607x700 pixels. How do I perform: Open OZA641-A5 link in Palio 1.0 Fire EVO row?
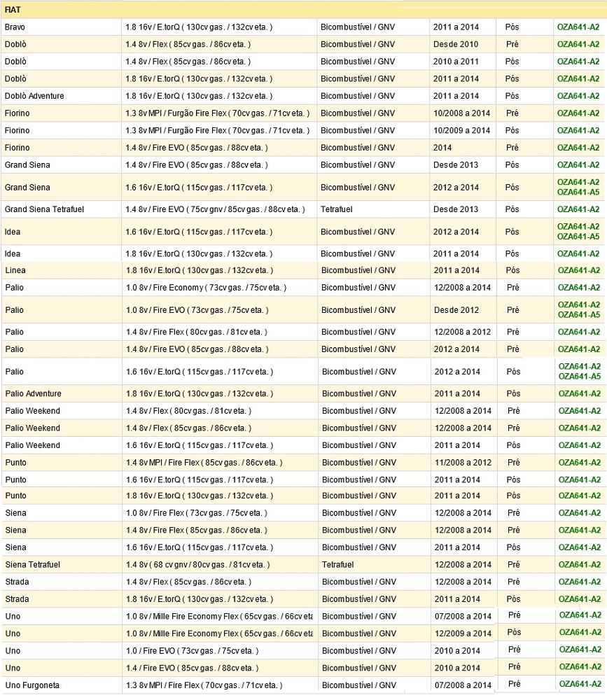pos(578,315)
